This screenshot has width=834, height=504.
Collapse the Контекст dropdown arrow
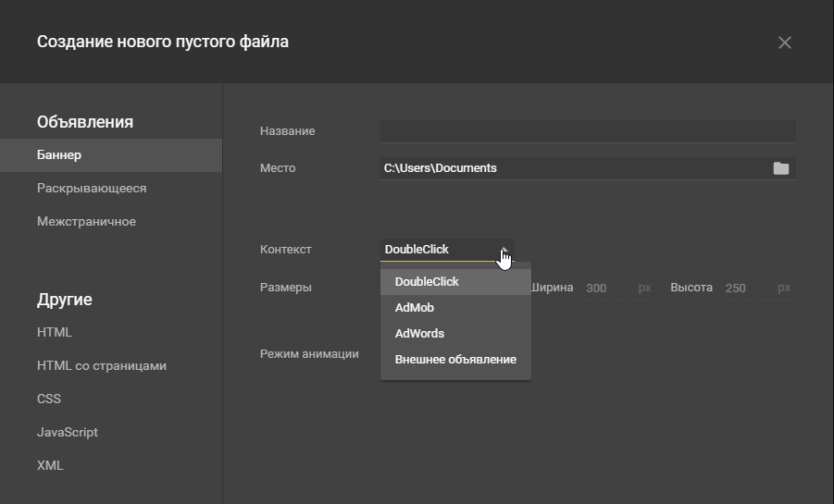[504, 251]
